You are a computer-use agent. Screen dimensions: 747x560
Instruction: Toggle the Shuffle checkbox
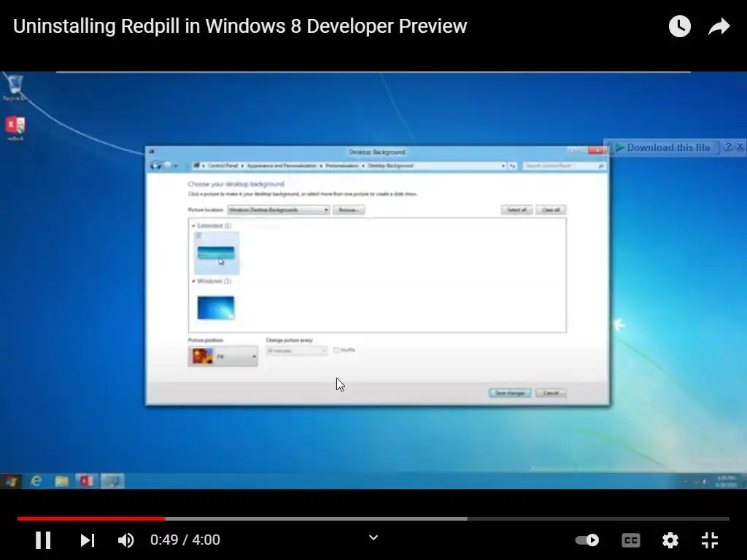[336, 350]
